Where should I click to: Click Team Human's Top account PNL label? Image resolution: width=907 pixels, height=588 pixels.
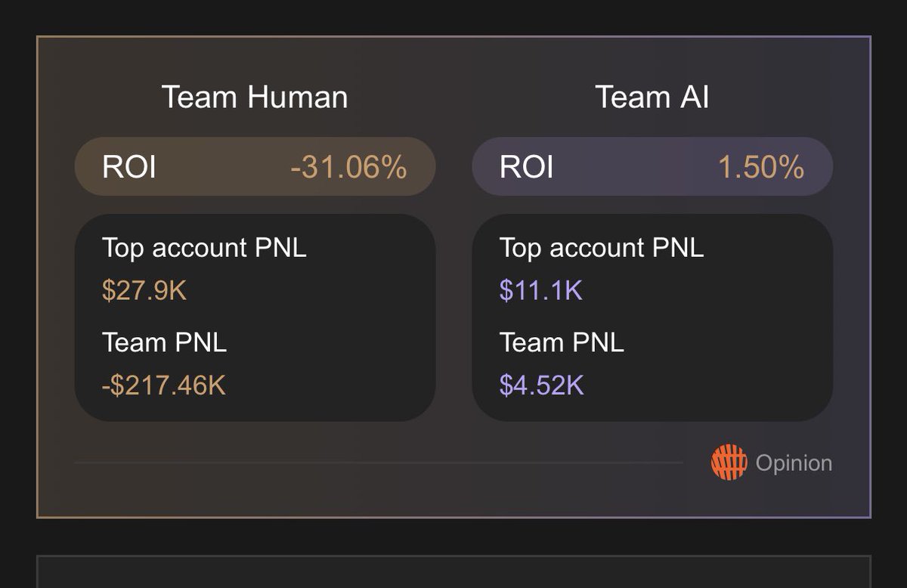pyautogui.click(x=204, y=248)
